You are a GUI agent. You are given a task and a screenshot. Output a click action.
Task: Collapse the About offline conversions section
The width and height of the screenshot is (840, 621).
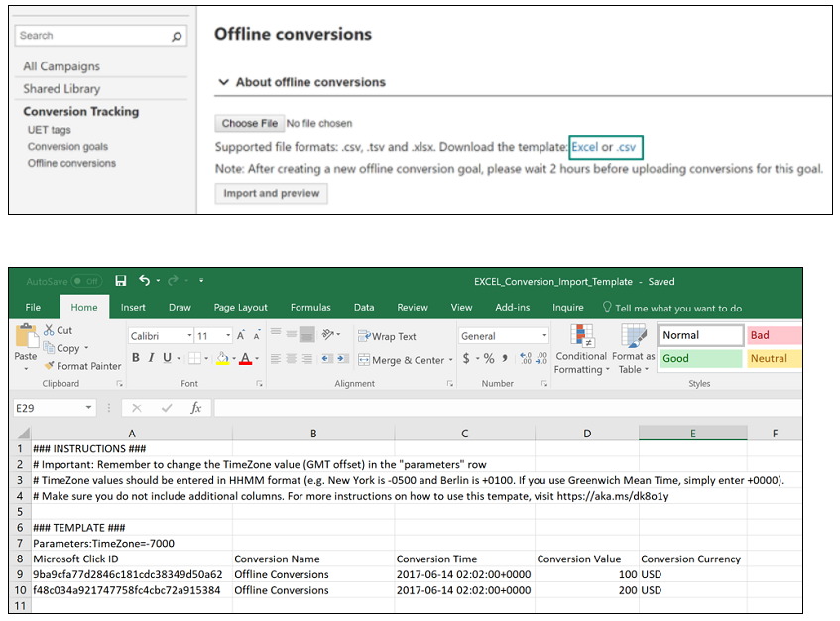[223, 82]
